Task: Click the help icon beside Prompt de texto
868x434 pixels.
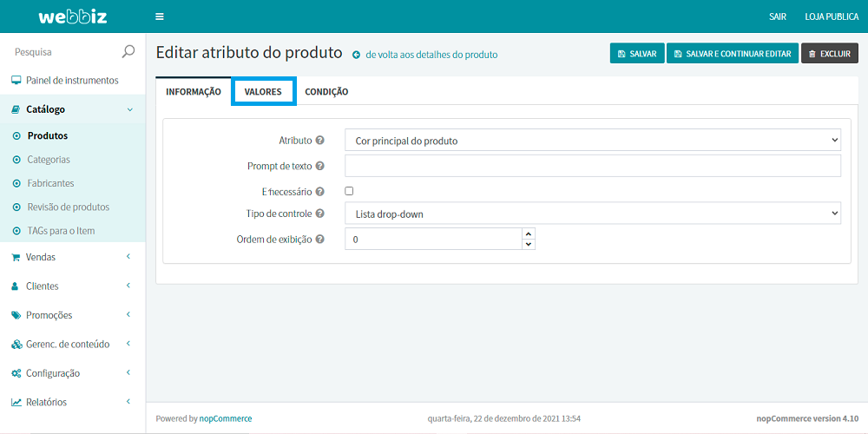Action: click(320, 166)
